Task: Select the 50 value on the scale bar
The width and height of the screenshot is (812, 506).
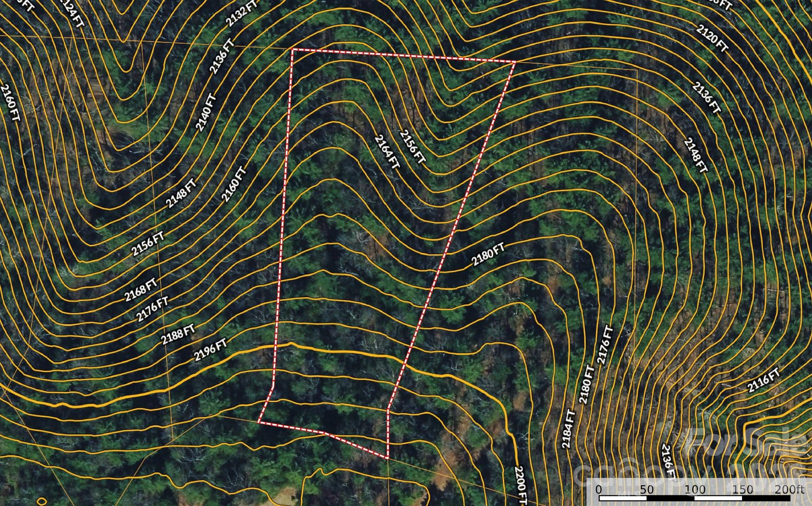Action: [647, 490]
